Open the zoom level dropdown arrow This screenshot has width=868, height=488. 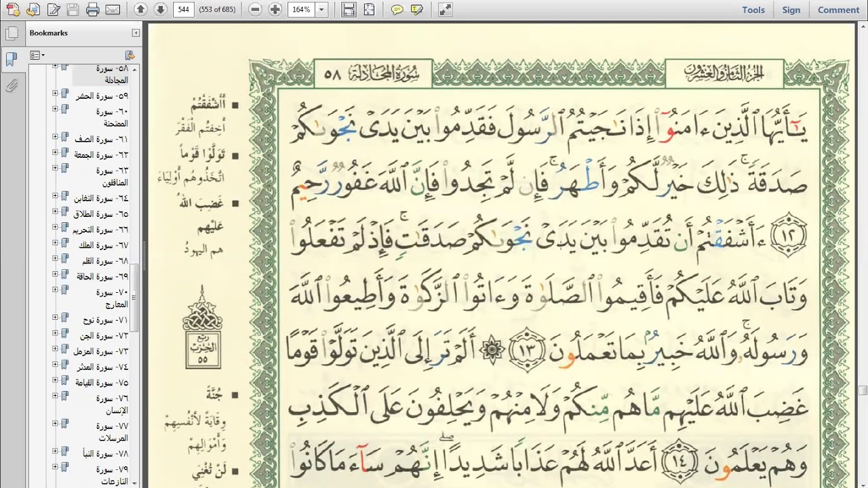321,9
